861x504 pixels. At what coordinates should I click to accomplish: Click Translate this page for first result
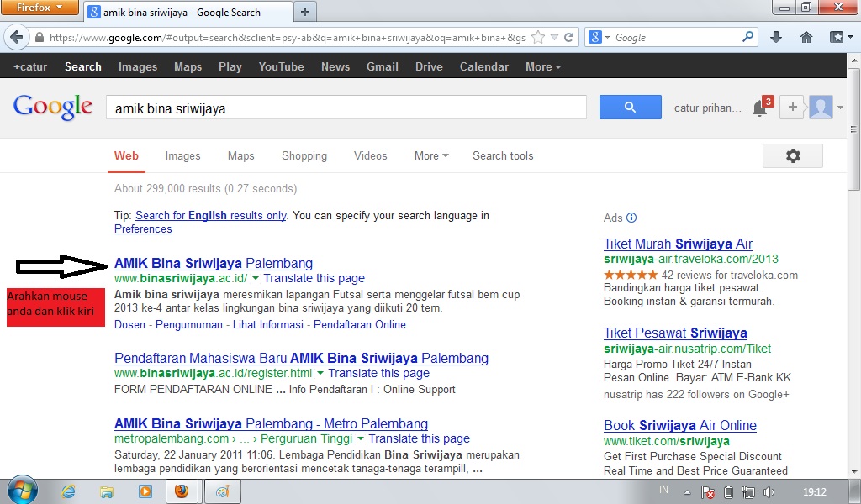point(314,279)
